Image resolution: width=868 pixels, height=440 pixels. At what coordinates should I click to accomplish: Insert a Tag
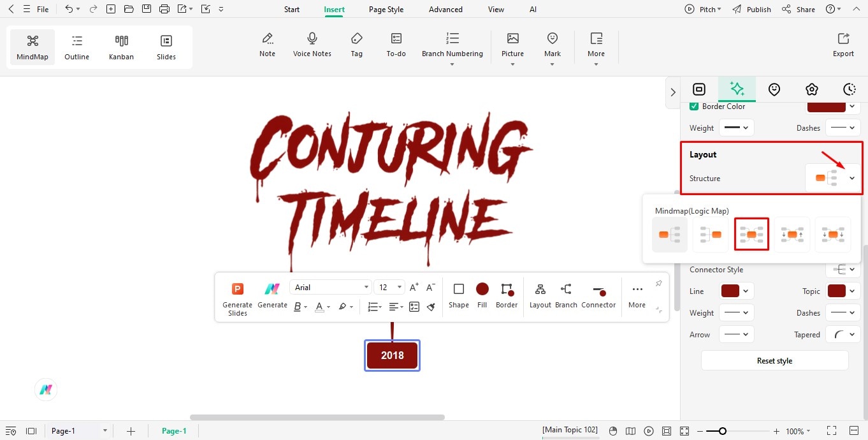tap(357, 45)
